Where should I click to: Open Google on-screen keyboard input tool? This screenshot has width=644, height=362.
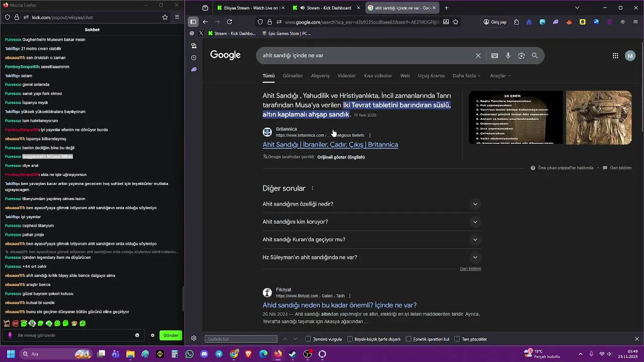(x=495, y=56)
